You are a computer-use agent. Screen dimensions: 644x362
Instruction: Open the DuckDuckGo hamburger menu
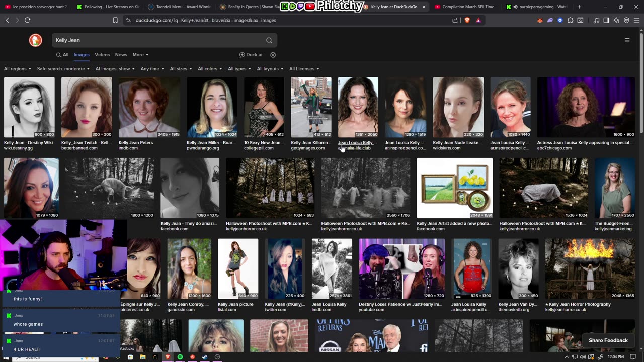[627, 40]
